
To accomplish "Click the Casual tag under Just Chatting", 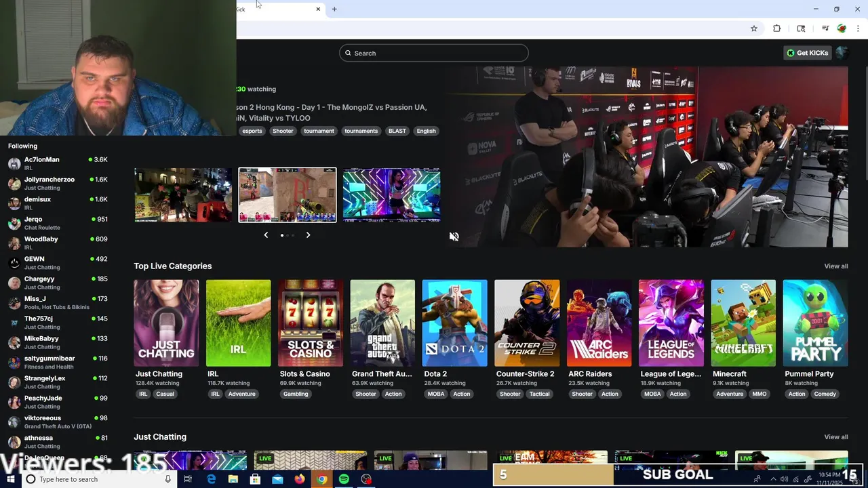I will [x=165, y=394].
